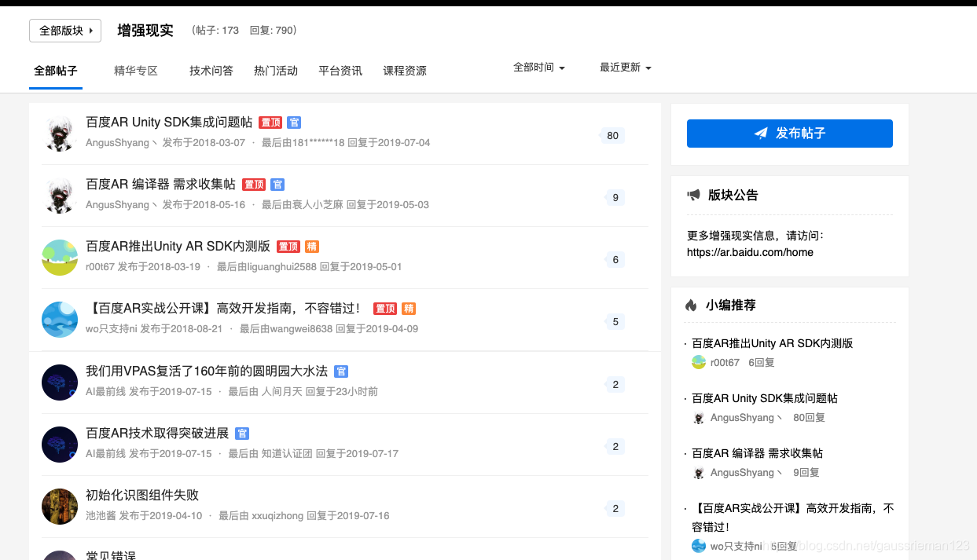Click 官 badge on Unity SDK集成问题帖
The height and width of the screenshot is (560, 977).
point(294,123)
